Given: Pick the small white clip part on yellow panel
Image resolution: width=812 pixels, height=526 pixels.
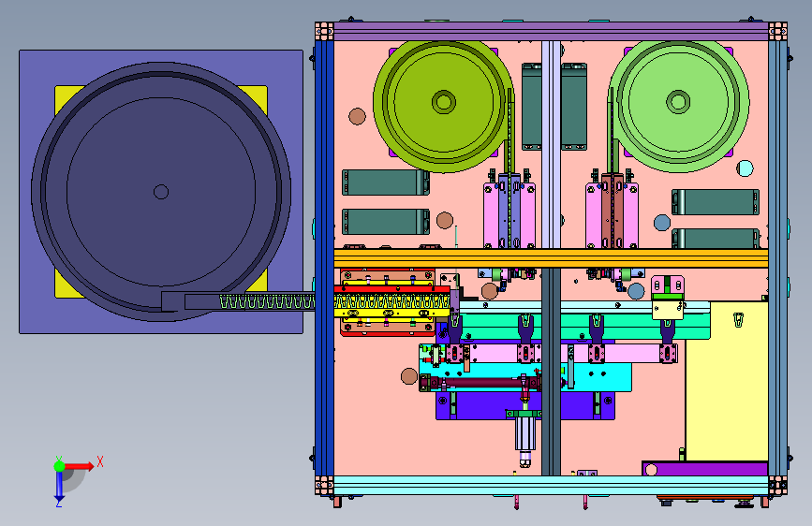Looking at the screenshot, I should (738, 319).
